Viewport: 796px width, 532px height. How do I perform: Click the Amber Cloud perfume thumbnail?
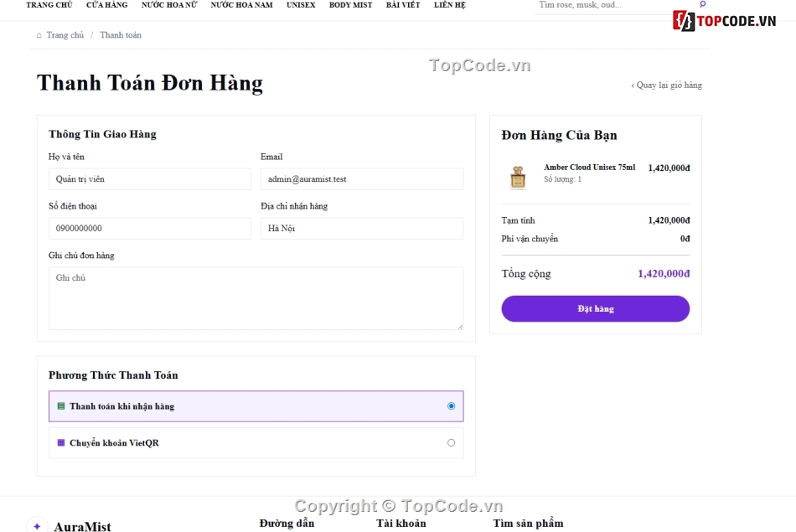point(518,177)
